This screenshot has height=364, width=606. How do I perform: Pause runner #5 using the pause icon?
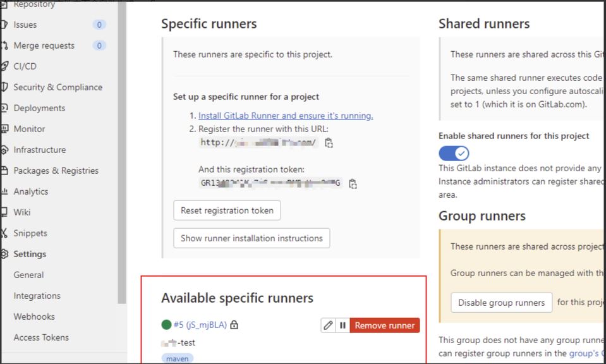[x=342, y=325]
